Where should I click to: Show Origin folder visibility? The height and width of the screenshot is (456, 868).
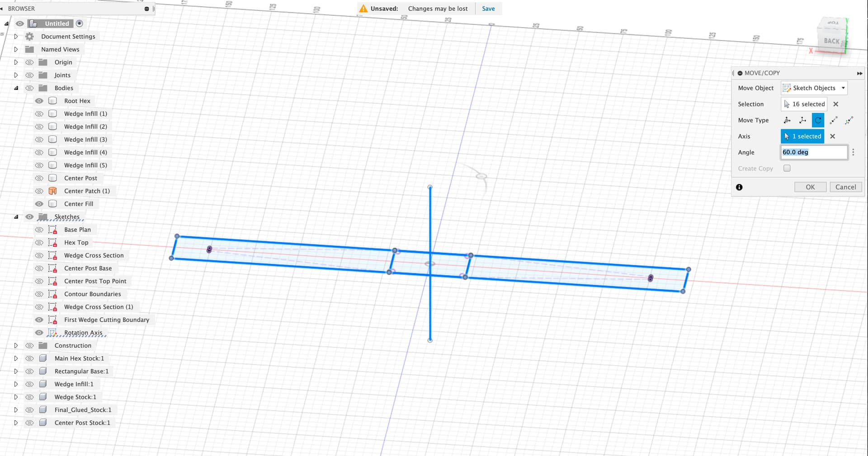pyautogui.click(x=29, y=62)
